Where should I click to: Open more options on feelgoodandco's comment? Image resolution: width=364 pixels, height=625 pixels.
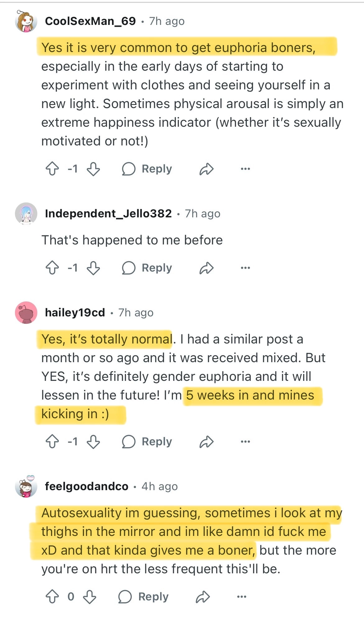242,597
